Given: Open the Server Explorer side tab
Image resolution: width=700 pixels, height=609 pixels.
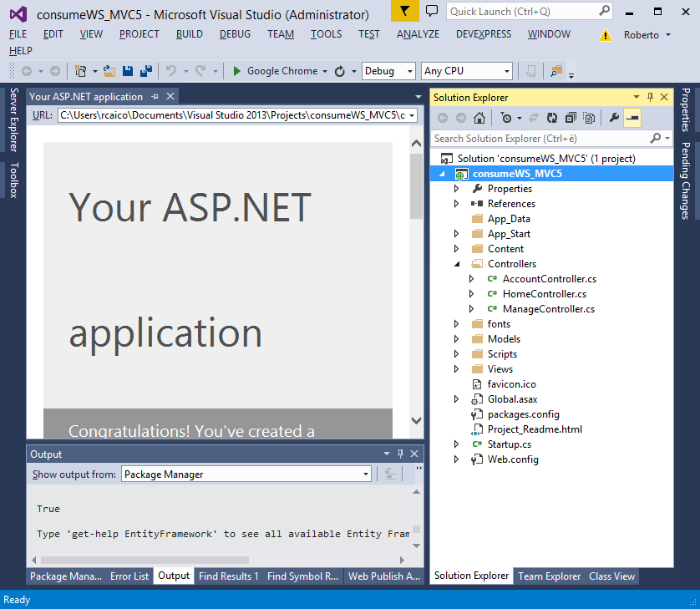Looking at the screenshot, I should 14,119.
